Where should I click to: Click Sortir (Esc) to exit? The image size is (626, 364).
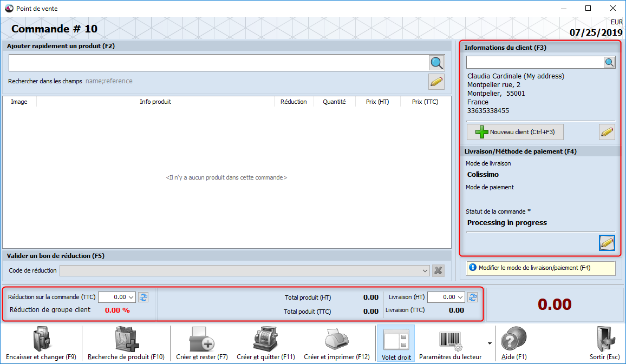pos(605,343)
